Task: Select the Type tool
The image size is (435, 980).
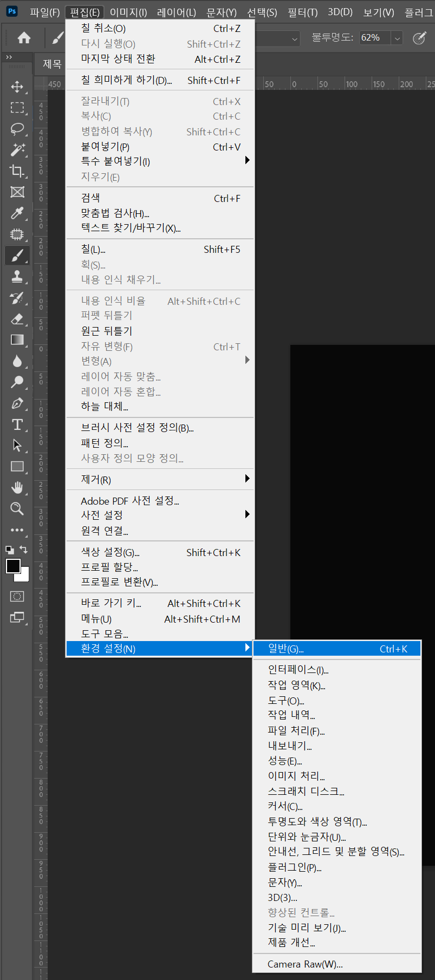Action: pos(17,424)
